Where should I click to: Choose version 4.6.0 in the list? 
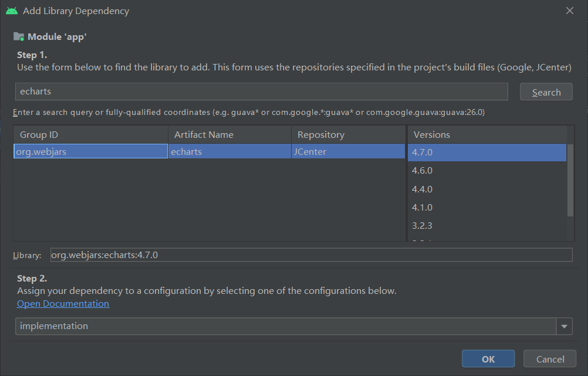point(486,171)
